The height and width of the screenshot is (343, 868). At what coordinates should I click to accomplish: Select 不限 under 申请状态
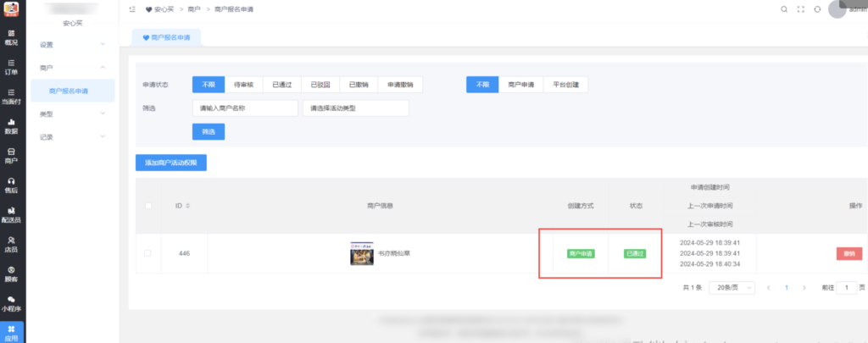point(209,85)
